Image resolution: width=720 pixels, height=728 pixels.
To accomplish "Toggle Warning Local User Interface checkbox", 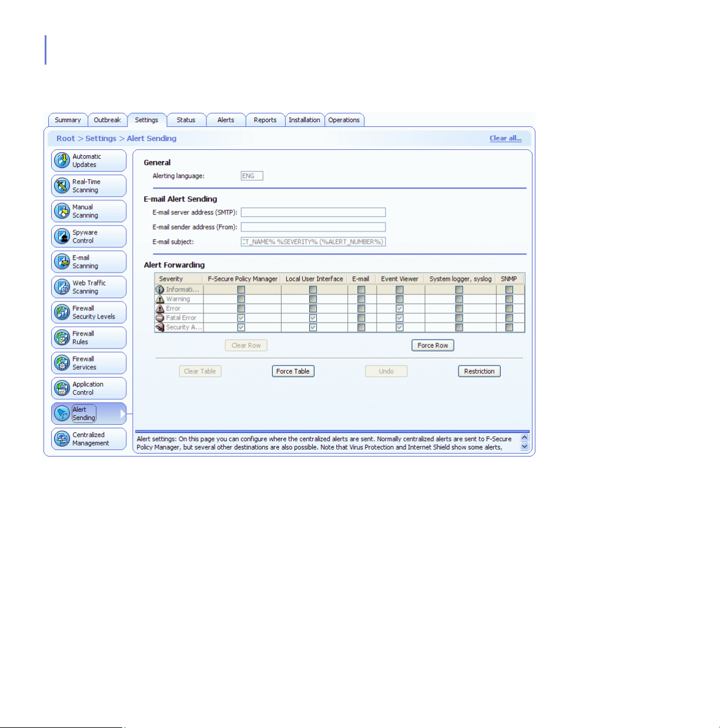I will click(x=313, y=299).
